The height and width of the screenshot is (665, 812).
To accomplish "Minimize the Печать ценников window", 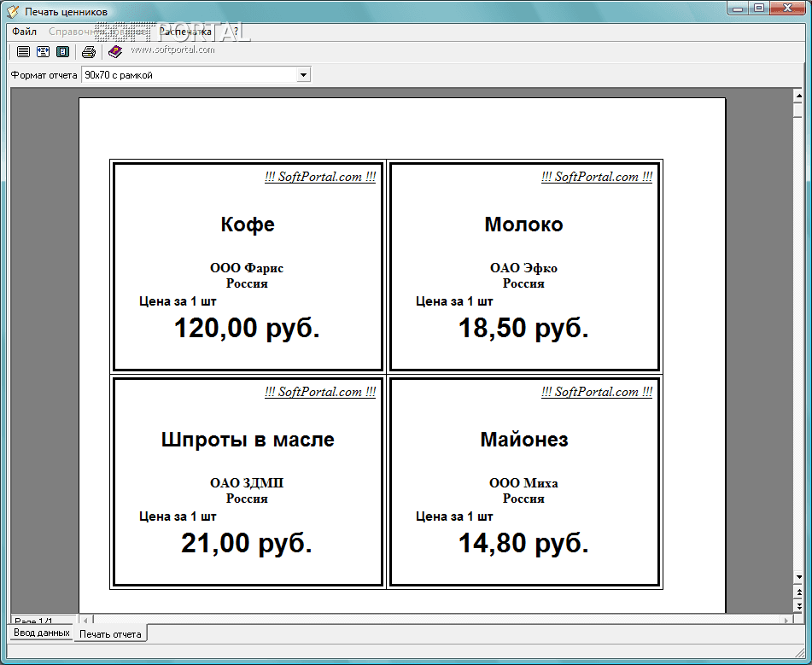I will 738,9.
